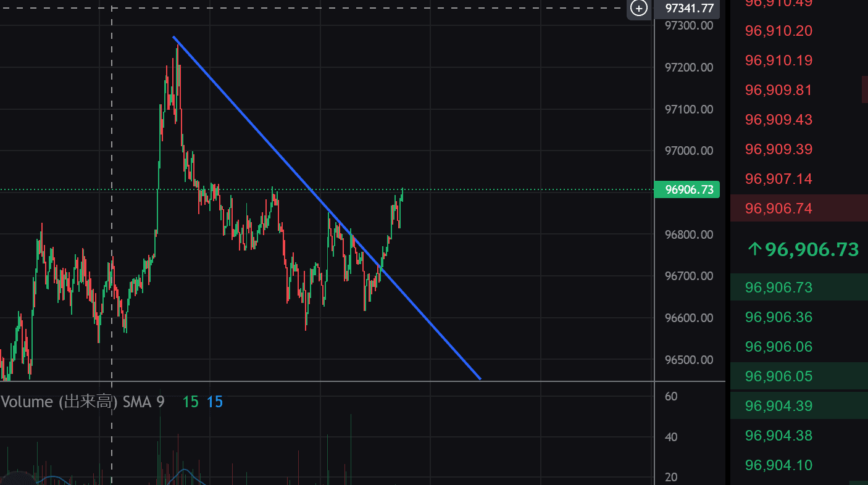
Task: Choose bid price 96,906.05 row
Action: pyautogui.click(x=778, y=376)
